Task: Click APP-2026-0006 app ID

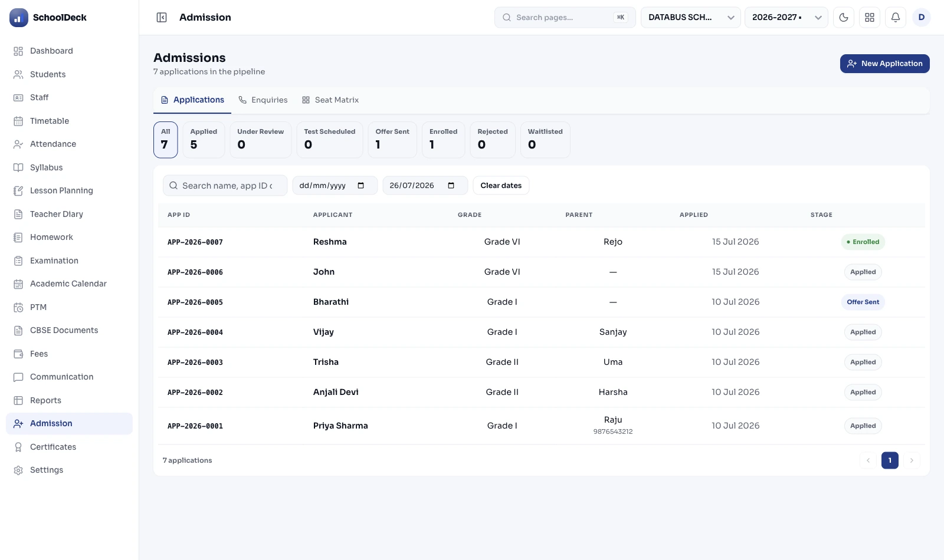Action: (195, 272)
